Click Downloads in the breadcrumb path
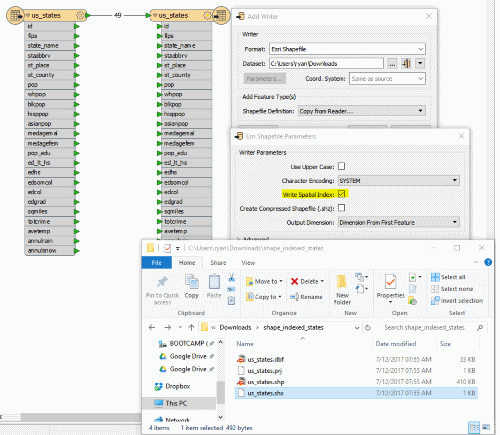 click(x=235, y=327)
